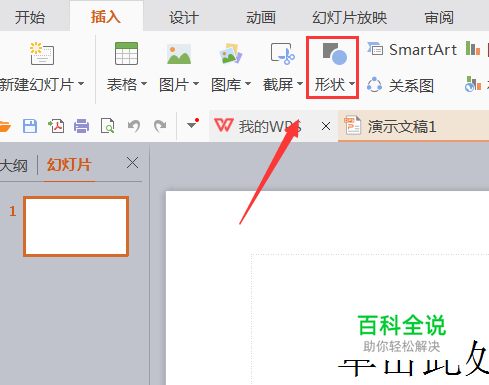Go to the 幻灯片放映 tab

pyautogui.click(x=350, y=17)
